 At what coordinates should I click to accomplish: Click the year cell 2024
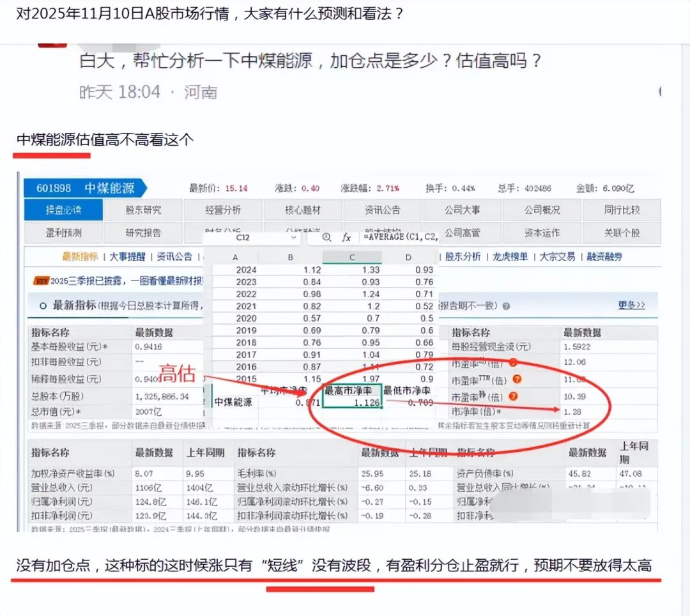pos(246,270)
